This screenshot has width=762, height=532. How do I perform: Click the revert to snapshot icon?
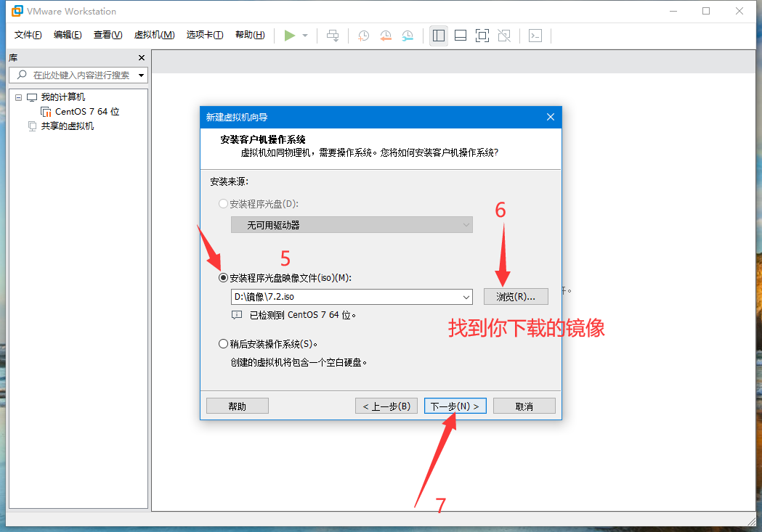(x=386, y=36)
